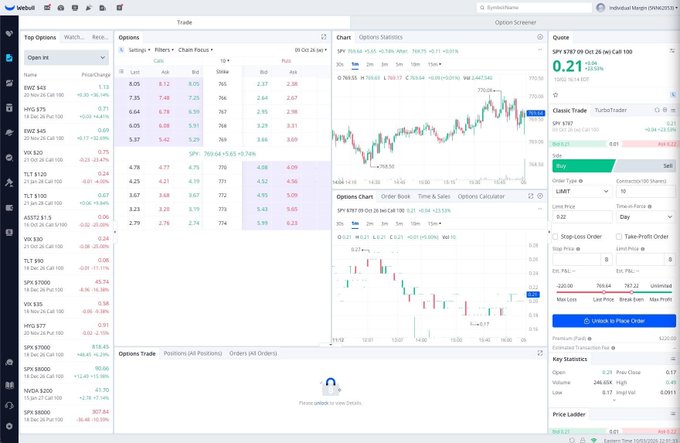This screenshot has width=680, height=443.
Task: Click the lock icon in the bottom status bar
Action: (583, 440)
